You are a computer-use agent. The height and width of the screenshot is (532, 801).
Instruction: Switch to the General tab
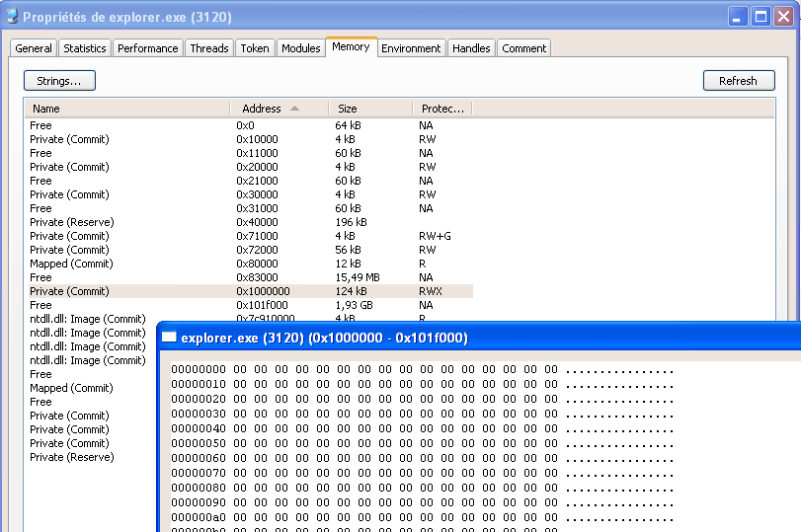(x=34, y=48)
